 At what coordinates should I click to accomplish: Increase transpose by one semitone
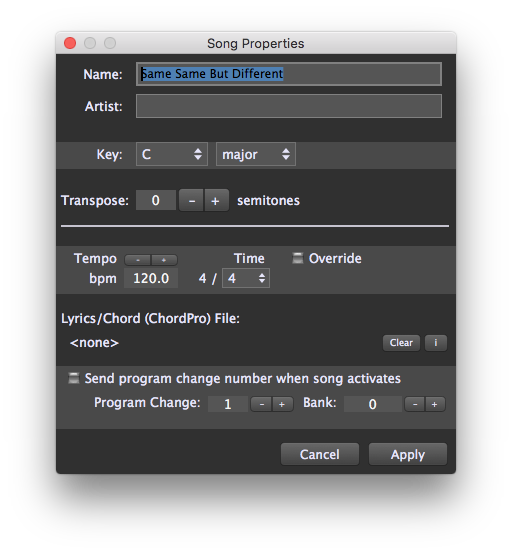pyautogui.click(x=216, y=200)
